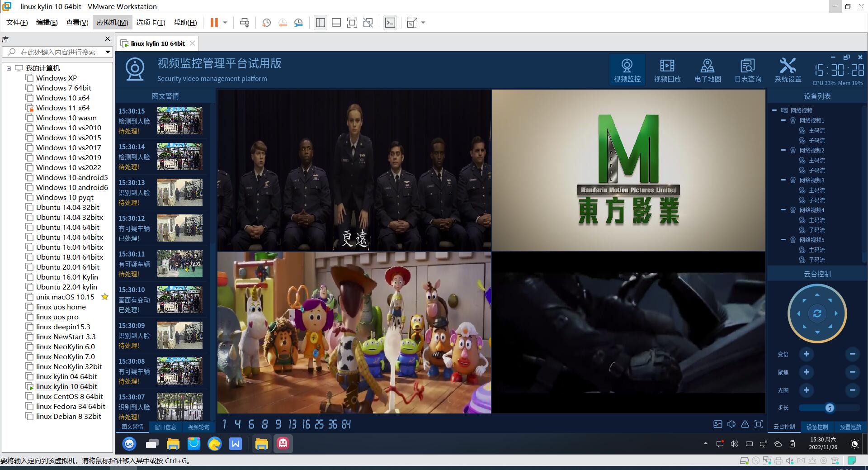Open the dropdown arrow beside the pause button

coord(225,23)
